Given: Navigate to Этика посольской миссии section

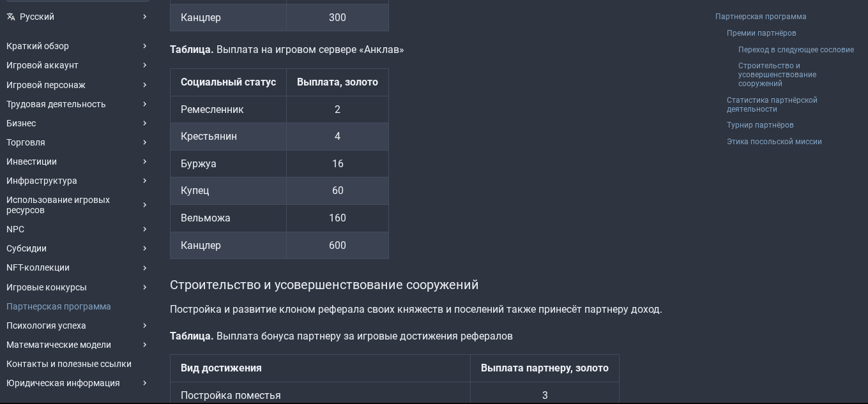Looking at the screenshot, I should 774,142.
